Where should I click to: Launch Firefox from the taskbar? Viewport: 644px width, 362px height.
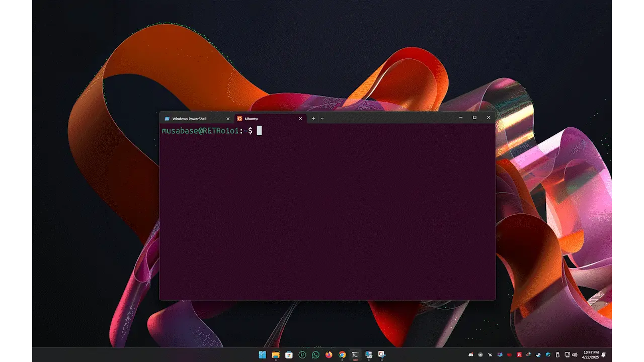[329, 355]
